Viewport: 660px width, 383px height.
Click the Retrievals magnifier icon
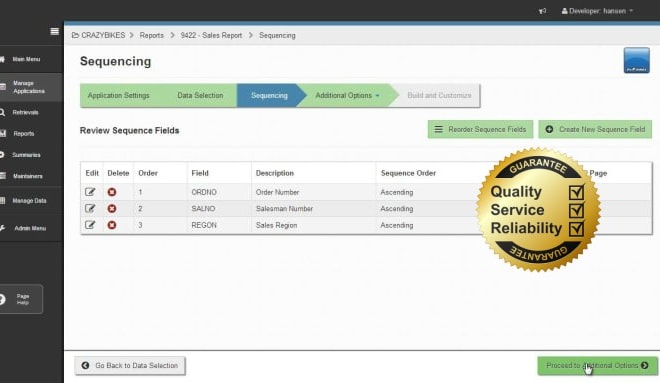[2, 112]
